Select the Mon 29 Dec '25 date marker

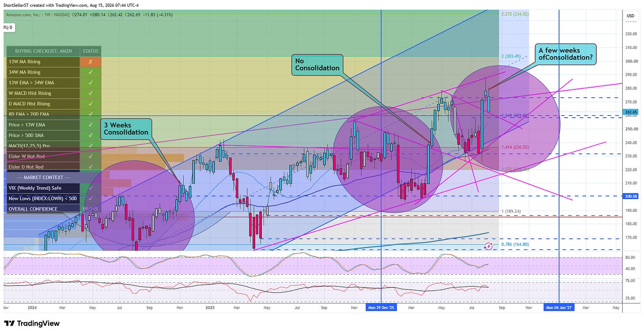[x=381, y=307]
